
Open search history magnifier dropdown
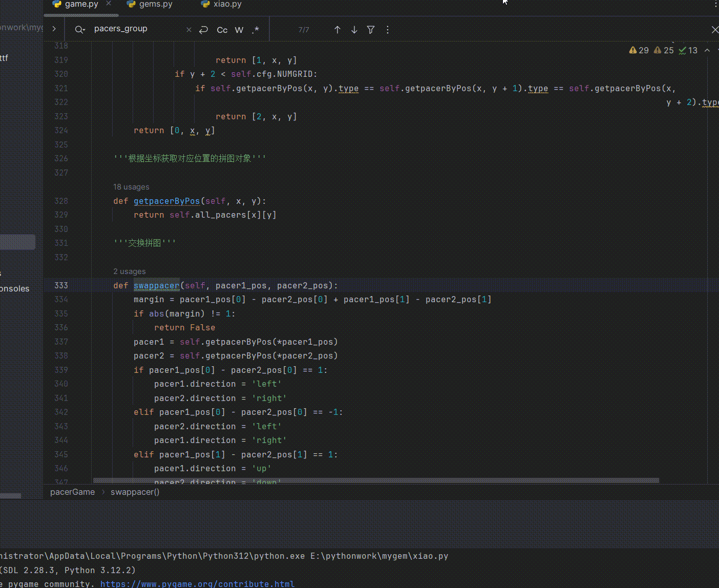(x=80, y=30)
